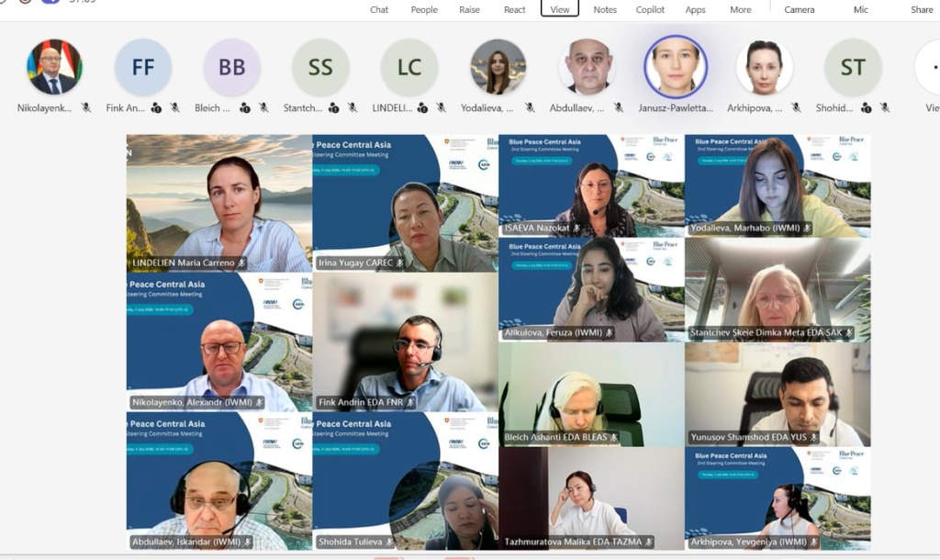Select LINDELIEN Maria Carreno video tile
This screenshot has height=560, width=940.
219,203
